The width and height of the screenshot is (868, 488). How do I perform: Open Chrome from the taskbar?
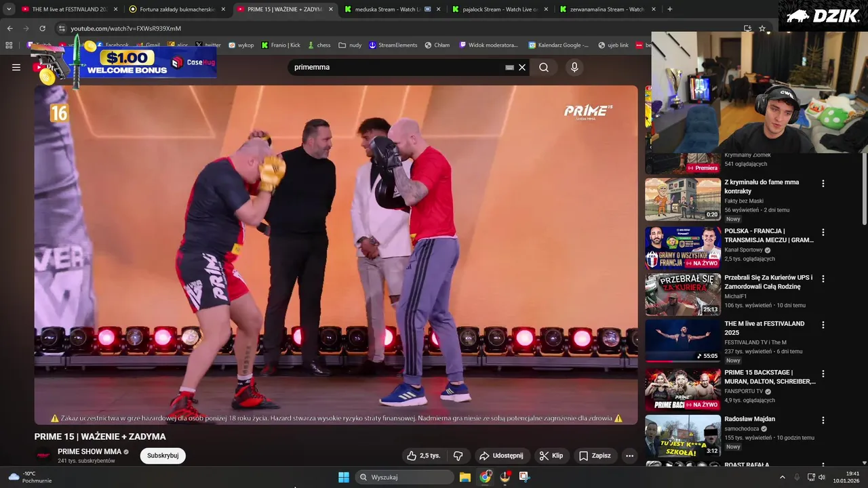pos(485,477)
